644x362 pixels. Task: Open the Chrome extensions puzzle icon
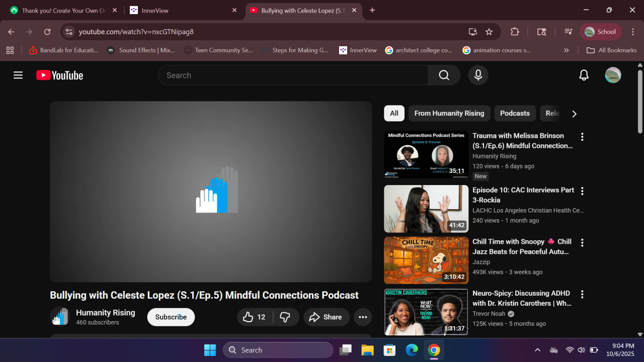click(x=515, y=32)
